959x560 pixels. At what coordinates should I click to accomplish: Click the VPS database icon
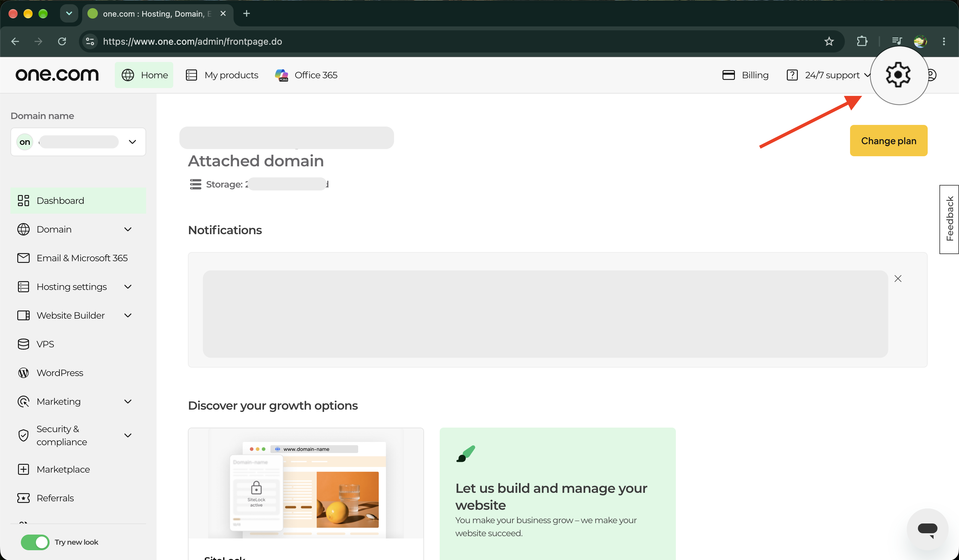23,344
